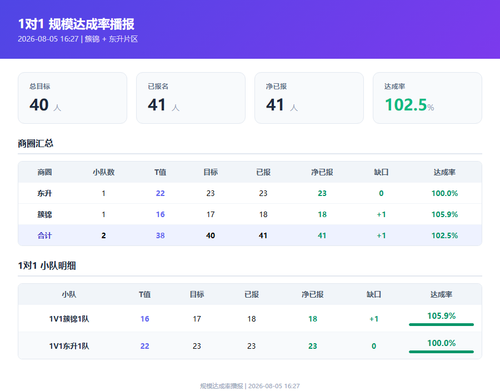Select the 1V1簇锦1队 team name
500x392 pixels.
[69, 319]
